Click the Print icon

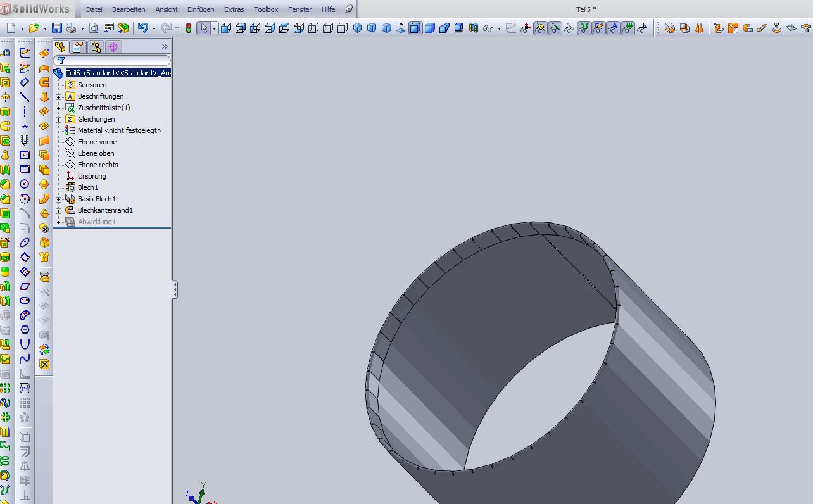(x=71, y=28)
